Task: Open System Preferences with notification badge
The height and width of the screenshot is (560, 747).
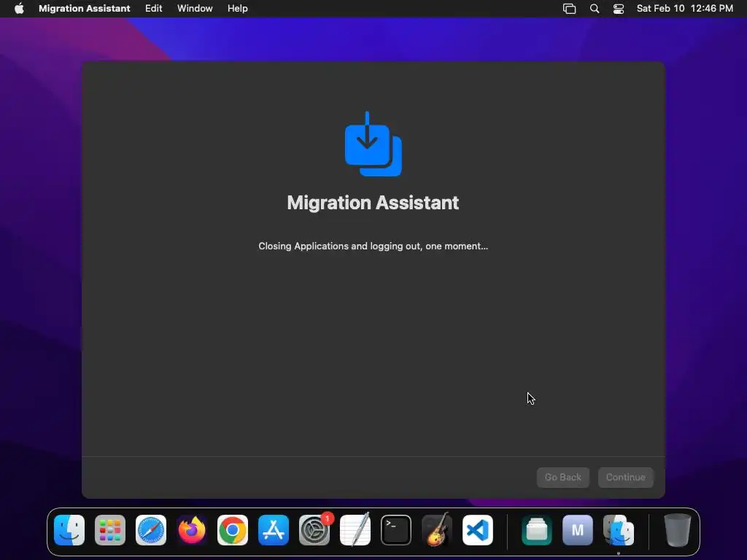Action: click(314, 530)
